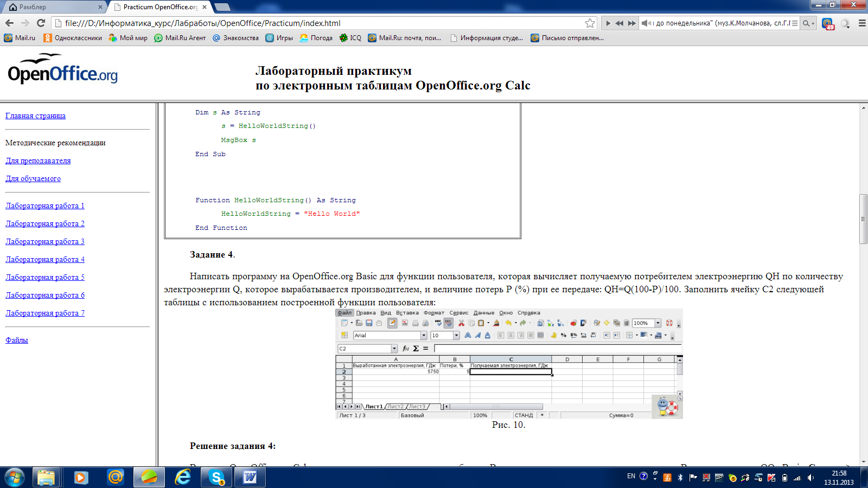
Task: Open the network signal tray icon
Action: coord(797,478)
